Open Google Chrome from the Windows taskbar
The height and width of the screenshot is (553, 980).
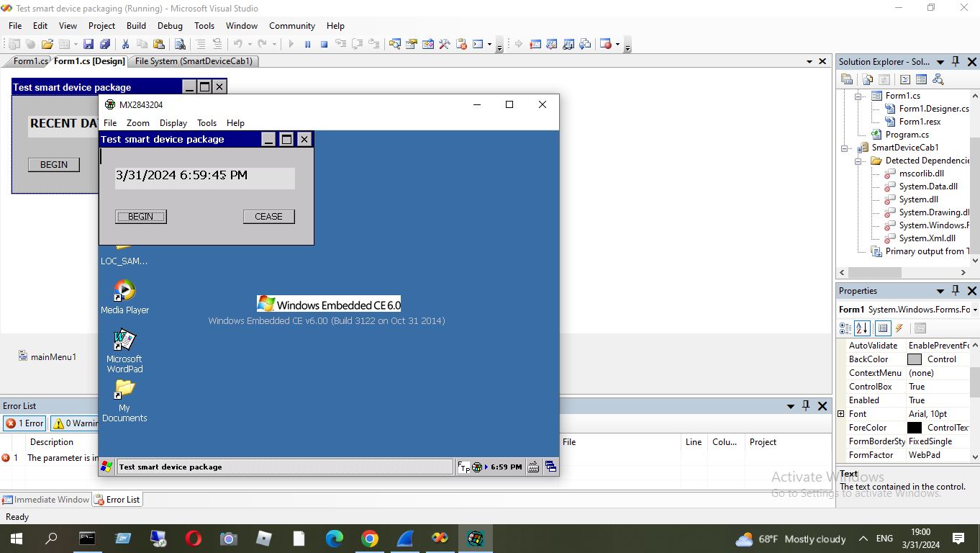click(369, 539)
